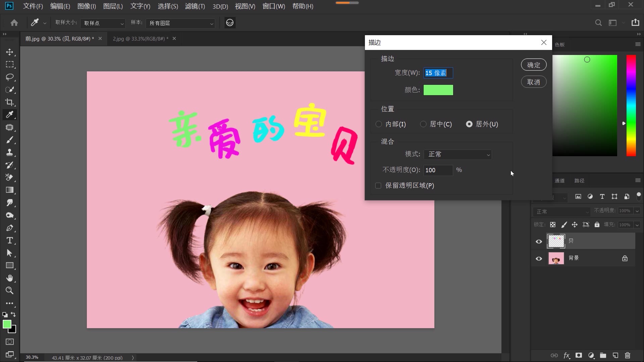
Task: Click the 取消 button
Action: tap(533, 81)
